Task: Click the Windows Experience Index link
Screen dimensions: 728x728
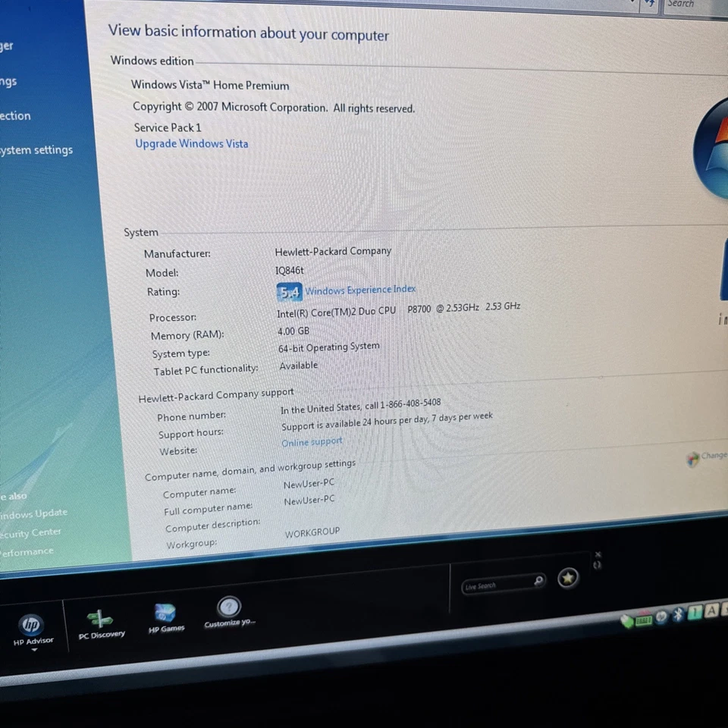Action: pyautogui.click(x=360, y=289)
